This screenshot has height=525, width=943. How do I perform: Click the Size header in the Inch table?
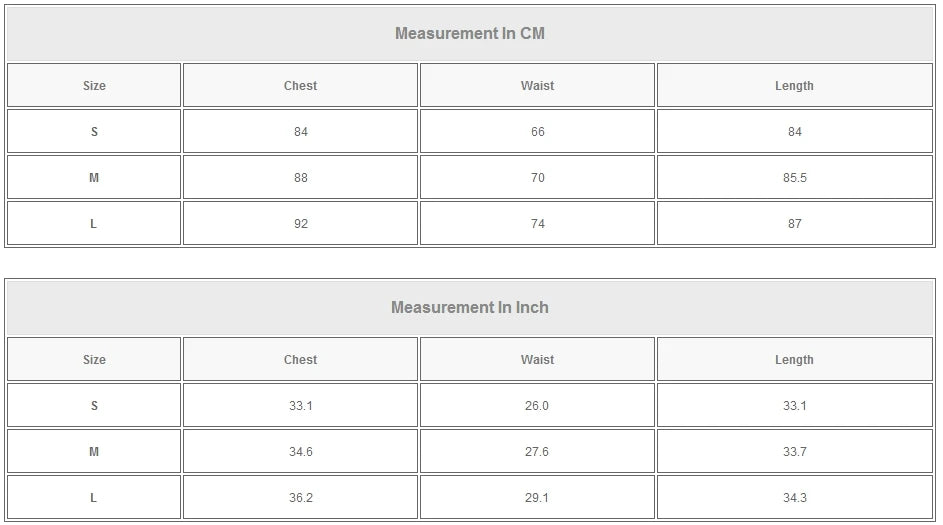pos(94,360)
